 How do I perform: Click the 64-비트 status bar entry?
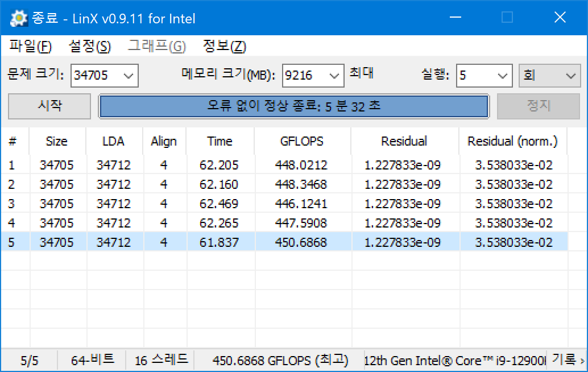(92, 361)
